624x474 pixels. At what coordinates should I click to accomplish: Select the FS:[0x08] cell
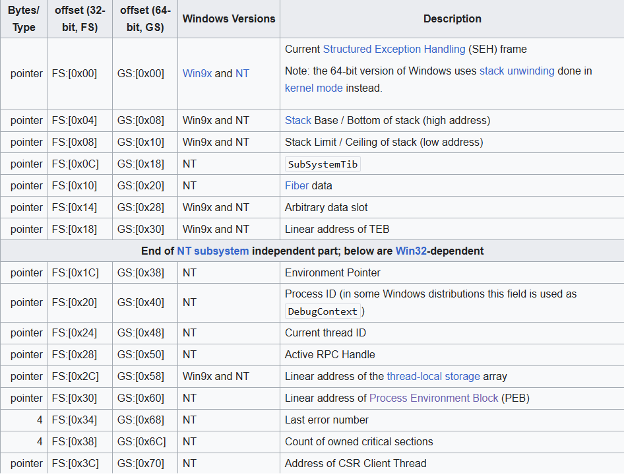(80, 142)
